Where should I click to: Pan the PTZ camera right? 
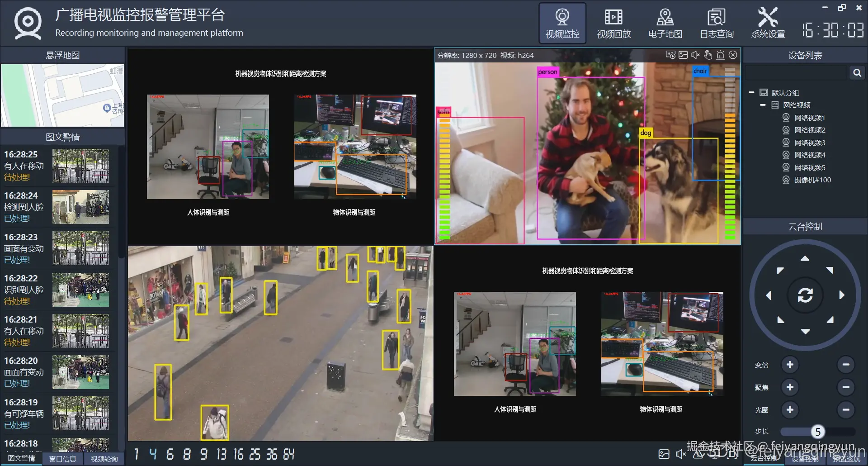tap(842, 295)
